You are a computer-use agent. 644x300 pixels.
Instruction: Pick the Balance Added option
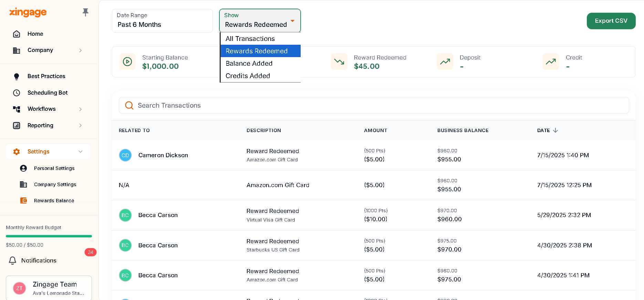[260, 63]
